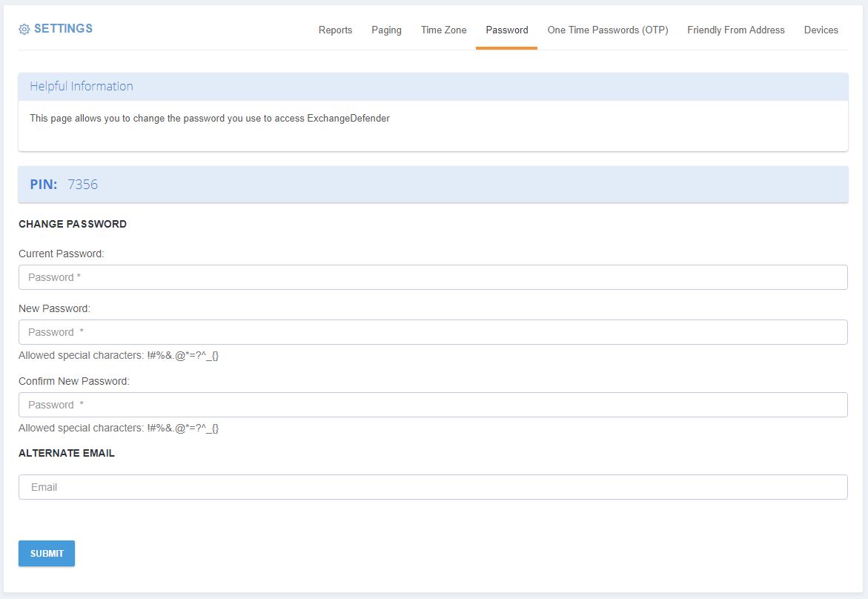Image resolution: width=868 pixels, height=599 pixels.
Task: Select the Confirm New Password field
Action: pyautogui.click(x=433, y=405)
